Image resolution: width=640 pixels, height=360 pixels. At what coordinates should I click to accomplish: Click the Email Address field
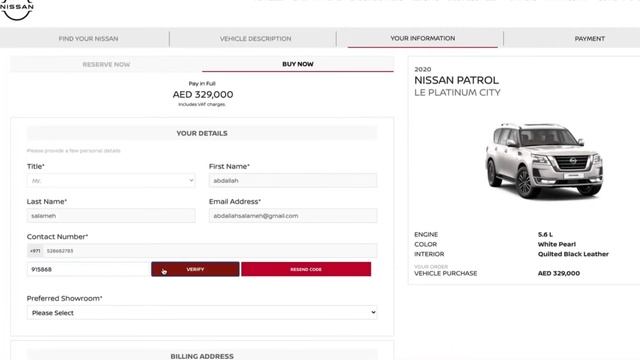pos(293,216)
